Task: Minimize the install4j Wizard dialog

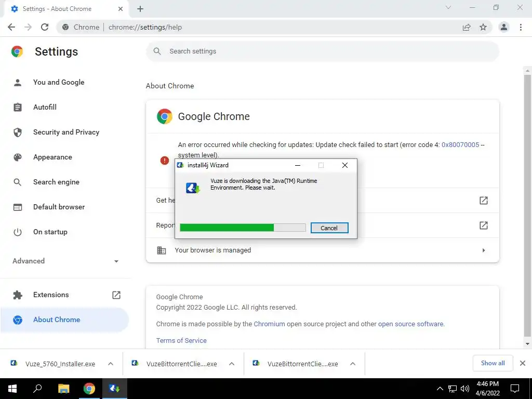Action: coord(298,165)
